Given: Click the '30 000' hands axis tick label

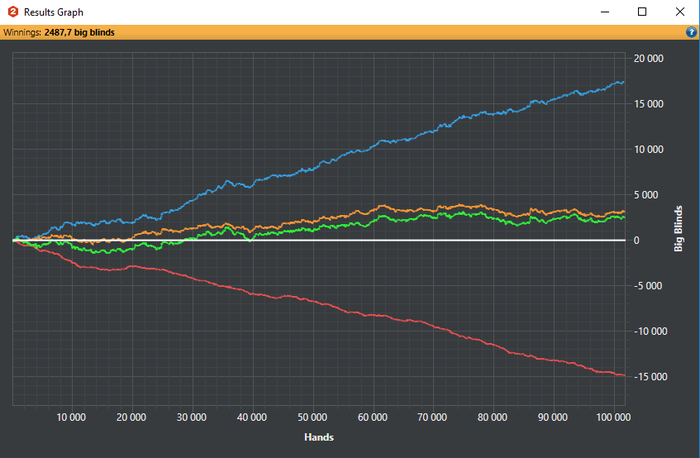Looking at the screenshot, I should [x=192, y=417].
